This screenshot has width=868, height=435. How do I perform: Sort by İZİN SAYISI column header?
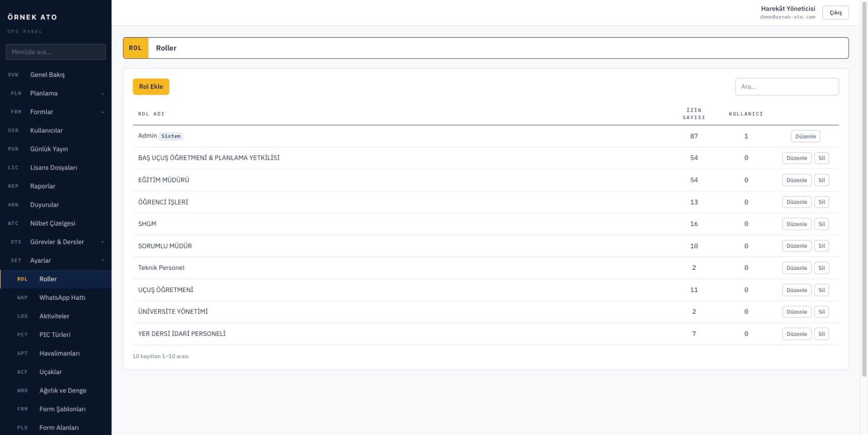694,114
